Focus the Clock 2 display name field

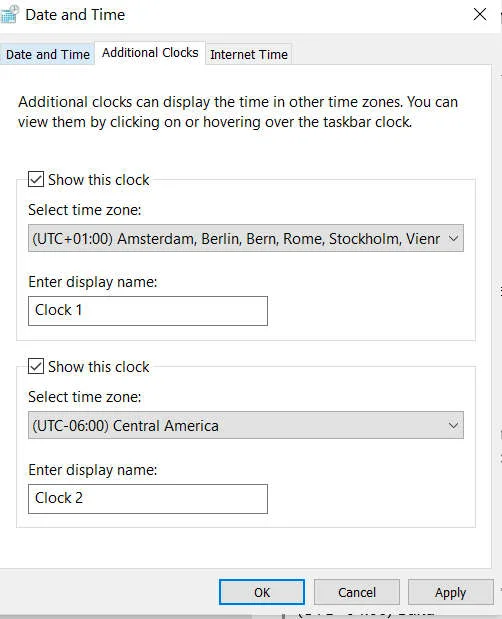(148, 499)
